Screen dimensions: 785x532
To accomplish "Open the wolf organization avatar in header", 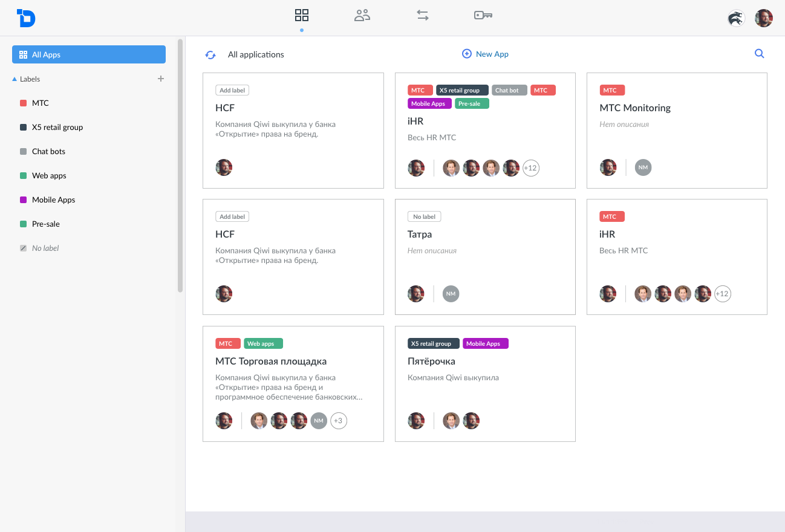I will coord(736,18).
